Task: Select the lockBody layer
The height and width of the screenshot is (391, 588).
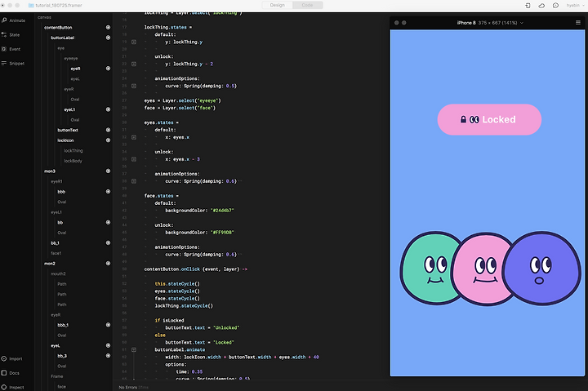Action: [73, 161]
